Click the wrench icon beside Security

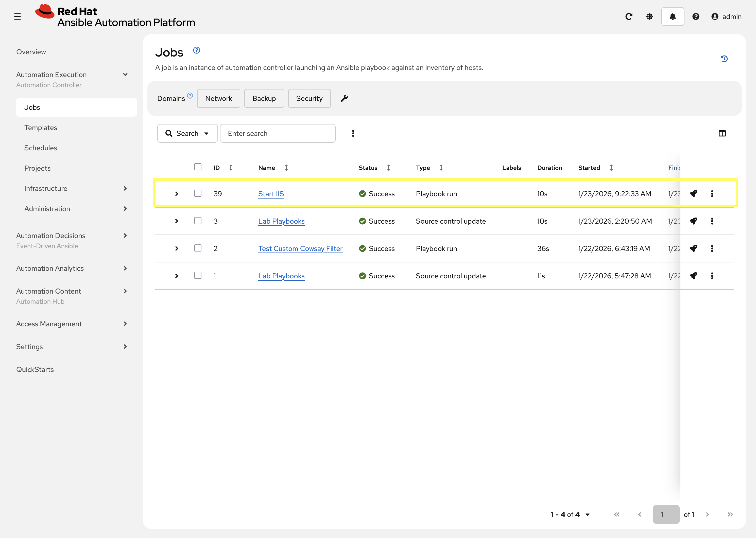(x=344, y=98)
